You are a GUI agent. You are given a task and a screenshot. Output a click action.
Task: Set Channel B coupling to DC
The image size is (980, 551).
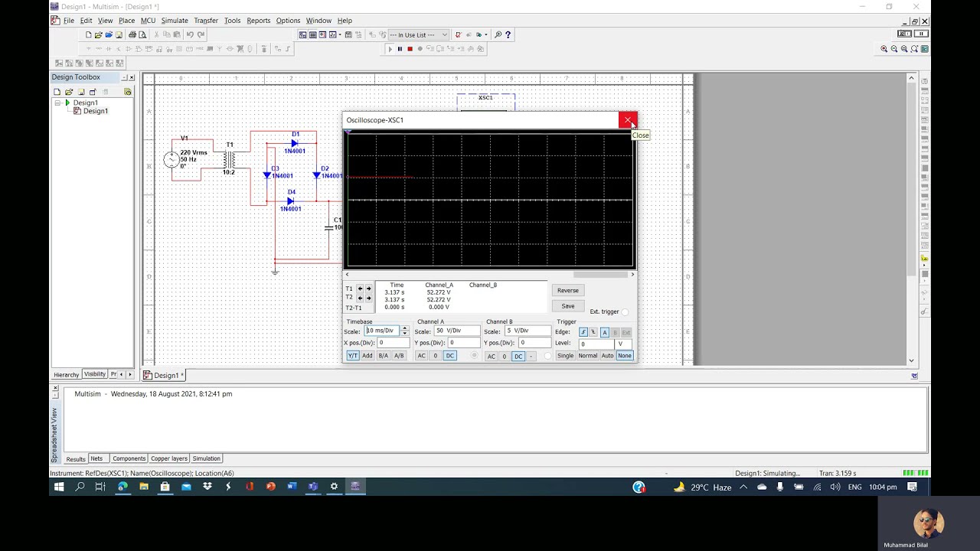[518, 357]
